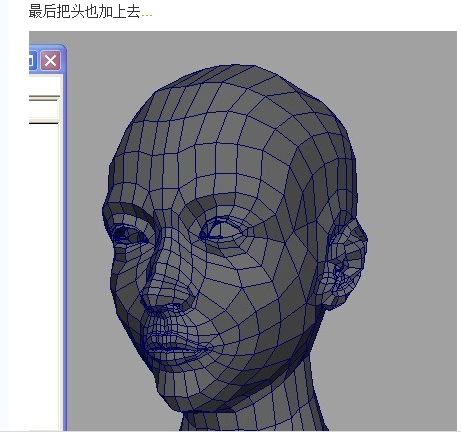
Task: Click the ellipsis after the heading
Action: coord(147,15)
